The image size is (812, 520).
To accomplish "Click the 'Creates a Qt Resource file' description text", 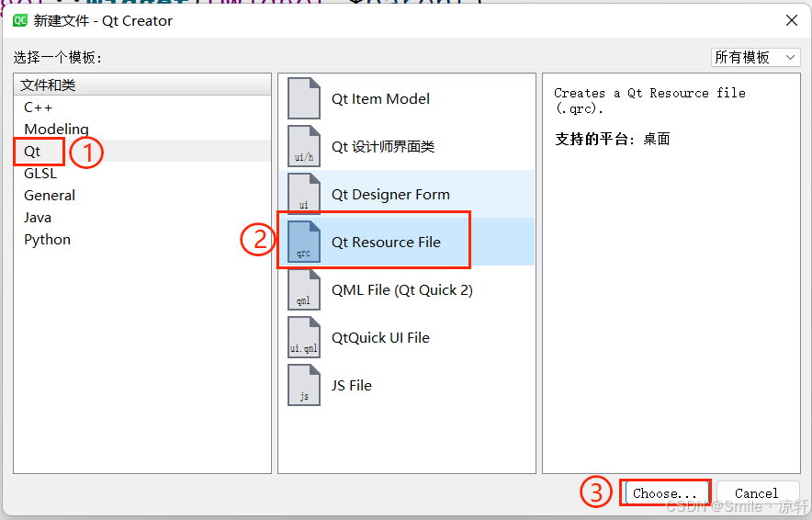I will [649, 100].
